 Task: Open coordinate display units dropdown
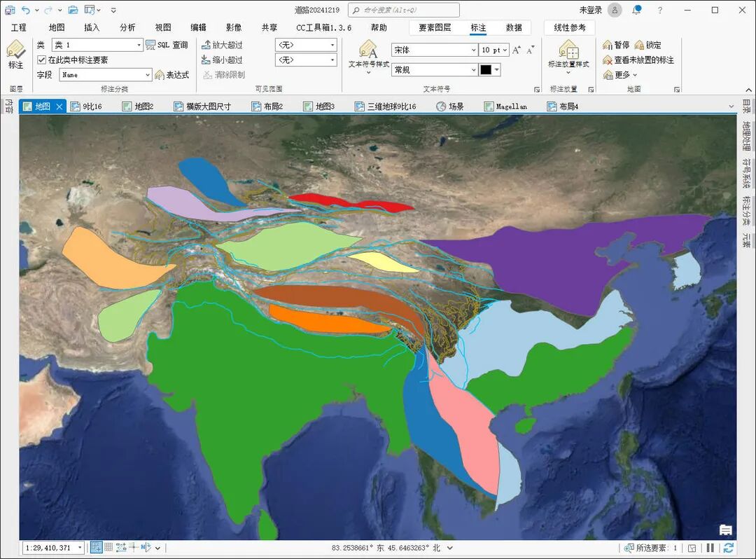(450, 548)
